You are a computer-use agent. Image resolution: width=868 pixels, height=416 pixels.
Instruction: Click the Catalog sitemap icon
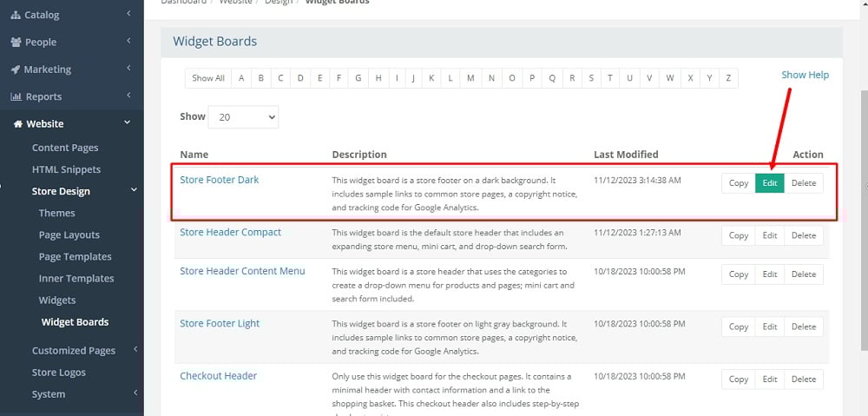pos(16,15)
